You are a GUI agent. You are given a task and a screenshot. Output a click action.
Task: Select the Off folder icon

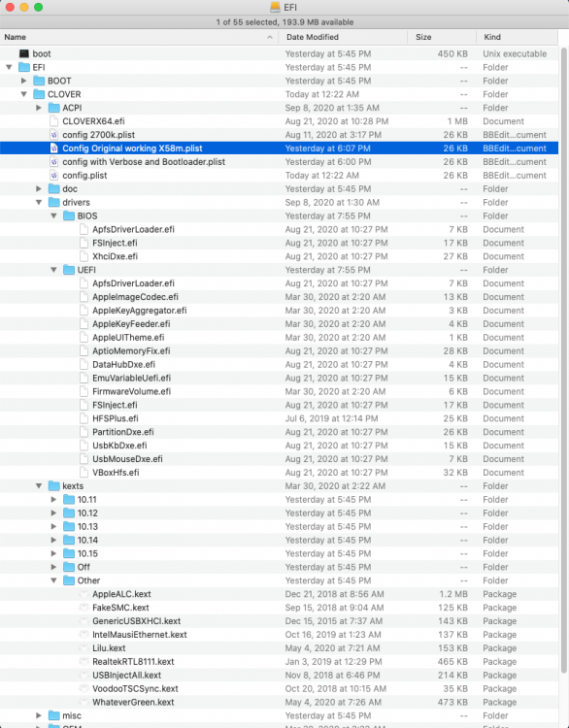(69, 567)
